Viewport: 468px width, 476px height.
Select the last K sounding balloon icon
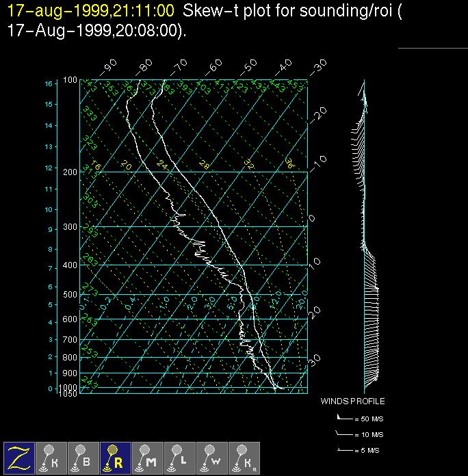point(244,457)
